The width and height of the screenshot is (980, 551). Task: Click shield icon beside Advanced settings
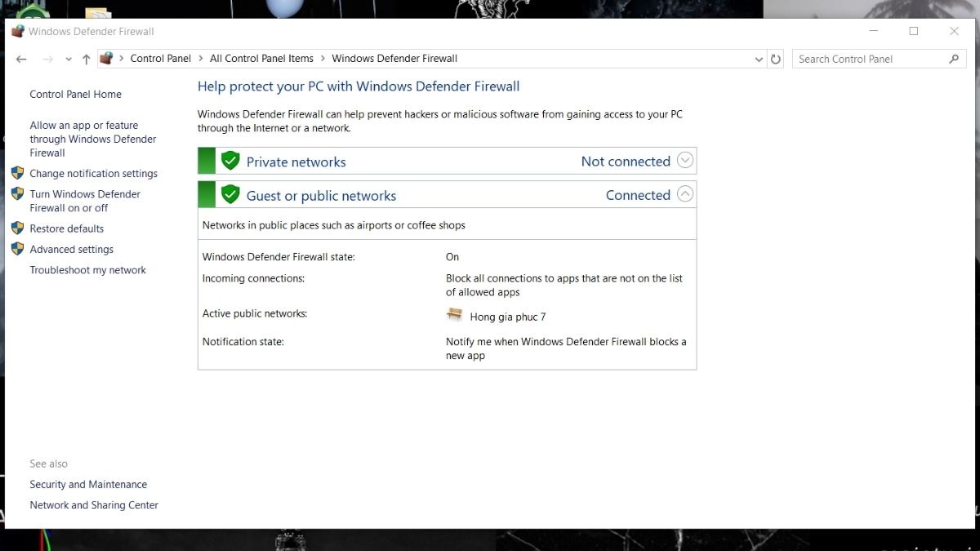[x=17, y=249]
